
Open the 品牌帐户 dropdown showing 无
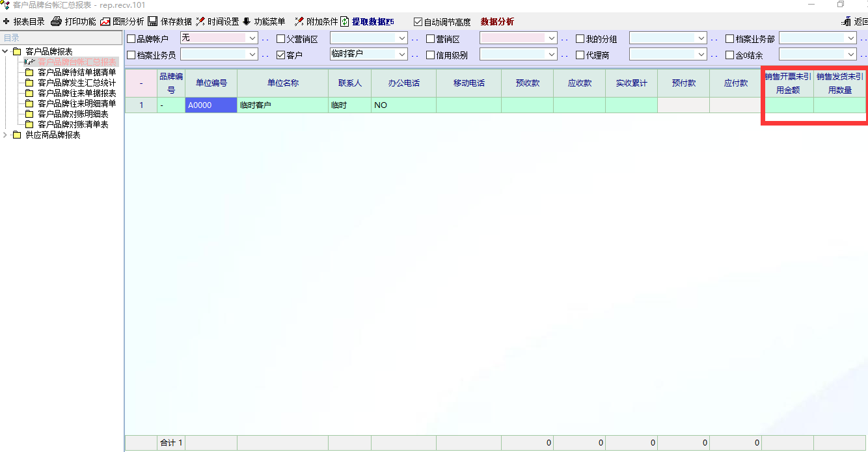[x=252, y=38]
